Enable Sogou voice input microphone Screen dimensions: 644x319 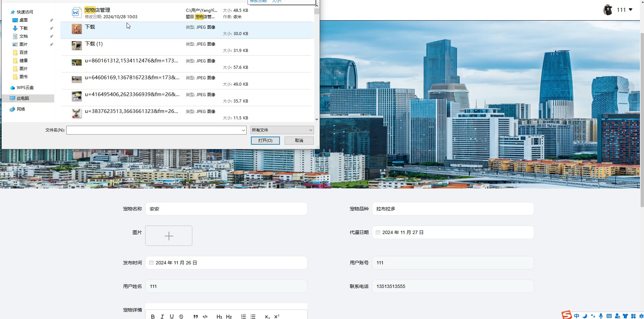pos(601,316)
